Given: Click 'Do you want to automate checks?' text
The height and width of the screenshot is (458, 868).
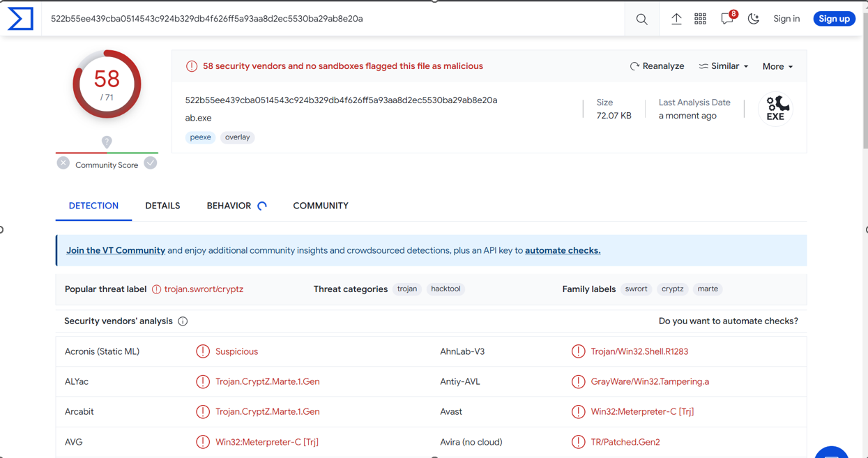Looking at the screenshot, I should click(728, 321).
